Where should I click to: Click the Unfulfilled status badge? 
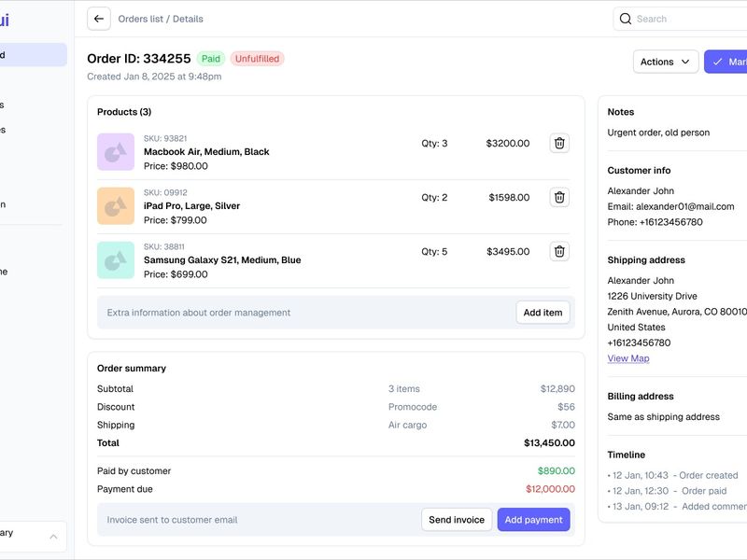[x=259, y=58]
